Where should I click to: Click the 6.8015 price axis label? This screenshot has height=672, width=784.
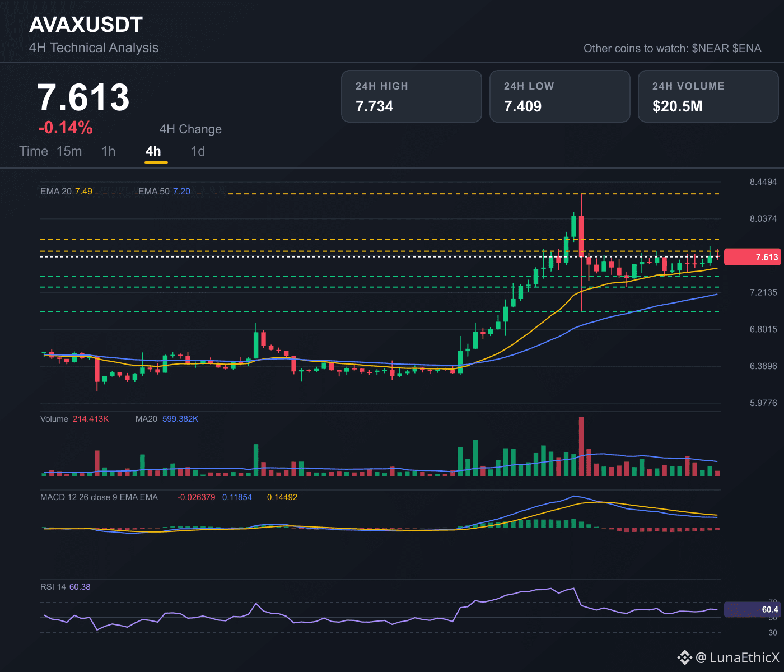coord(763,329)
